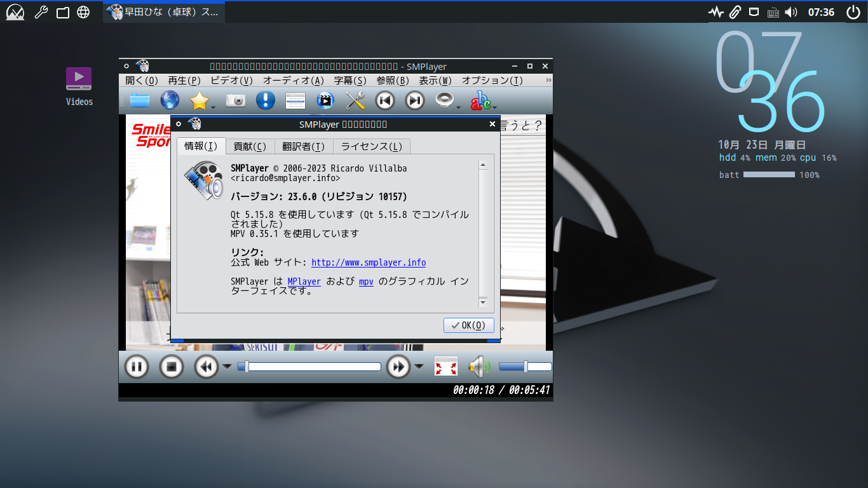Image resolution: width=868 pixels, height=488 pixels.
Task: Pause the video playback
Action: [x=136, y=367]
